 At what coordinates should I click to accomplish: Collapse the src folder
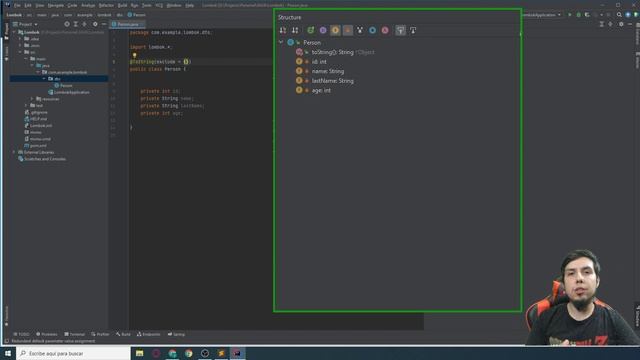pos(20,52)
